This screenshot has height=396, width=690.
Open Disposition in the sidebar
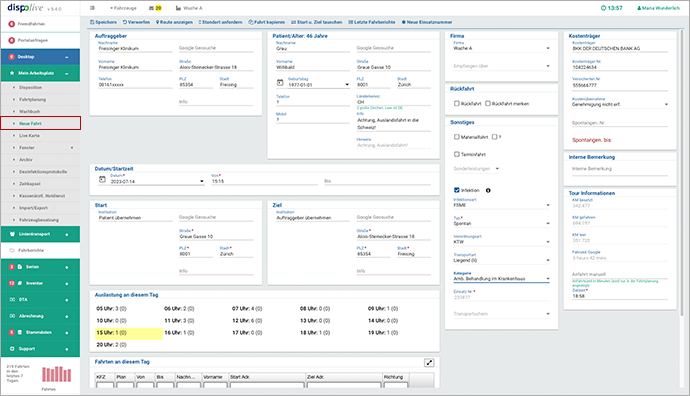[30, 88]
